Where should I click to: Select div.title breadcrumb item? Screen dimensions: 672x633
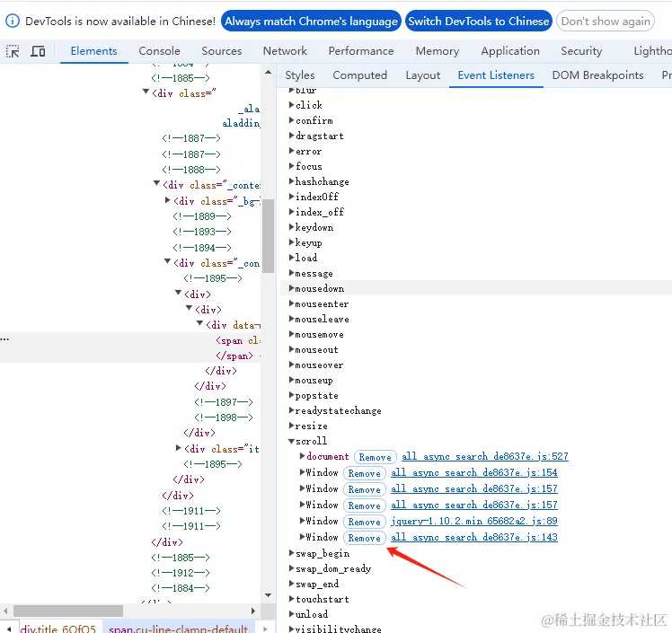pos(58,629)
